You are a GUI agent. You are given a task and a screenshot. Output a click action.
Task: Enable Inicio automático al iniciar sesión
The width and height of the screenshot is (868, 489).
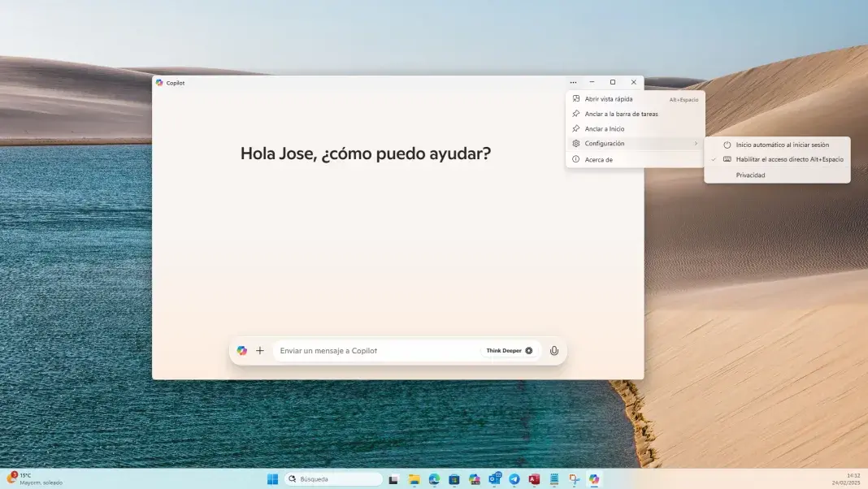782,145
